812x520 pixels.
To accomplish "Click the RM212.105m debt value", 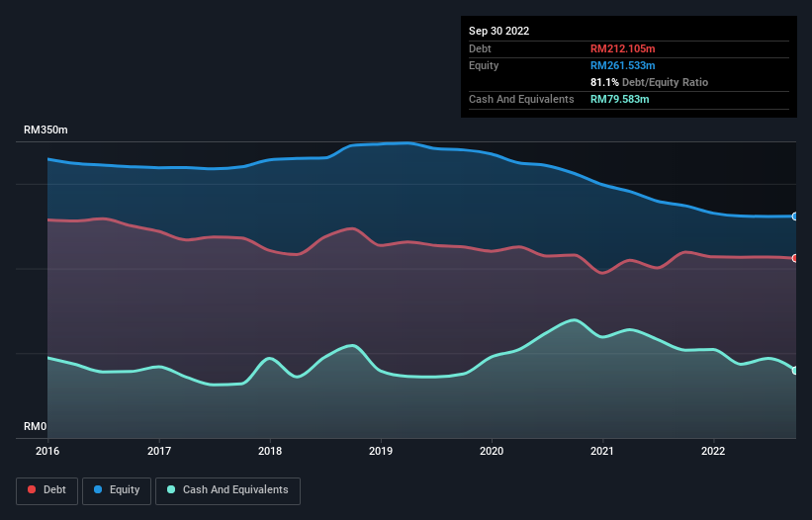I will coord(622,48).
